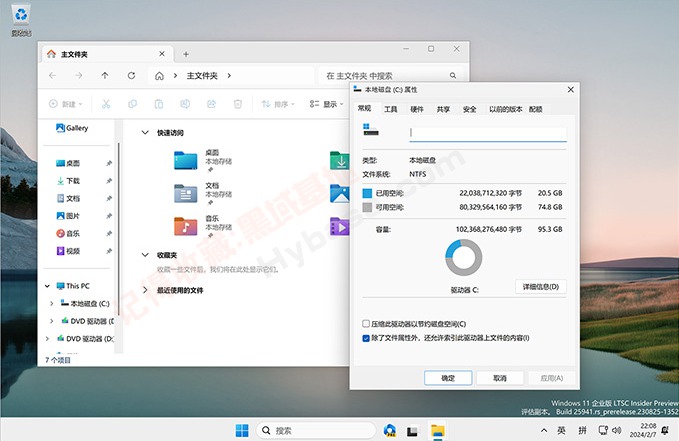Select 图片 in the sidebar

click(x=68, y=216)
